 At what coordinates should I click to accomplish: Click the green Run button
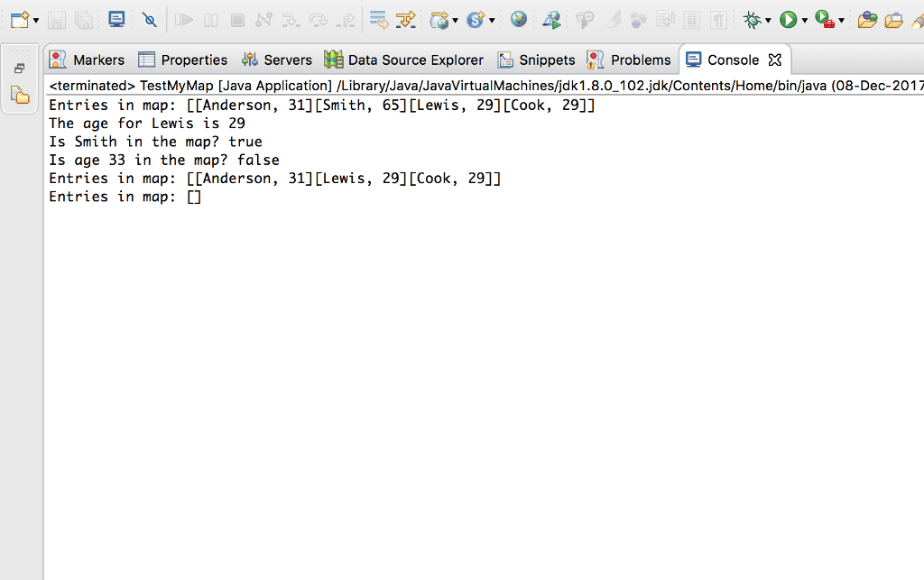click(788, 20)
